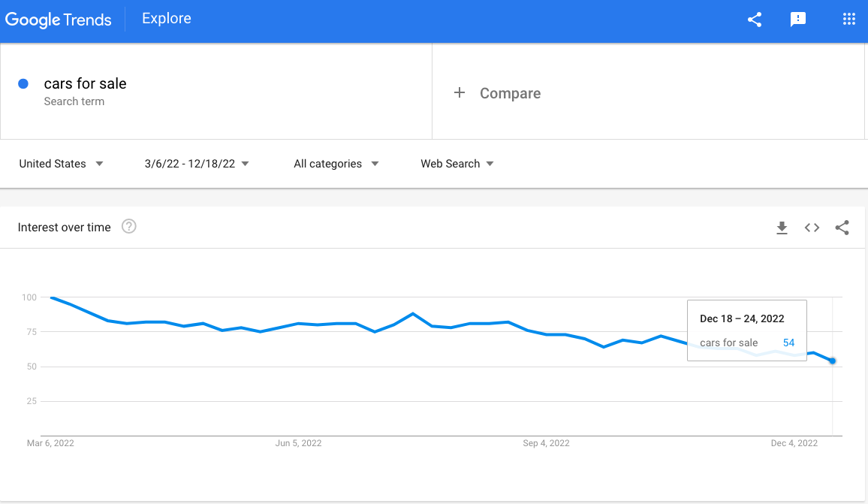Click the Compare button
The width and height of the screenshot is (868, 504).
pos(510,93)
